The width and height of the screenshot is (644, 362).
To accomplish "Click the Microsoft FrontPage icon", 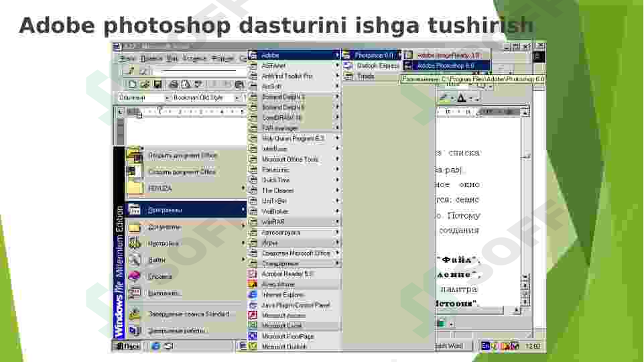I will pos(253,336).
